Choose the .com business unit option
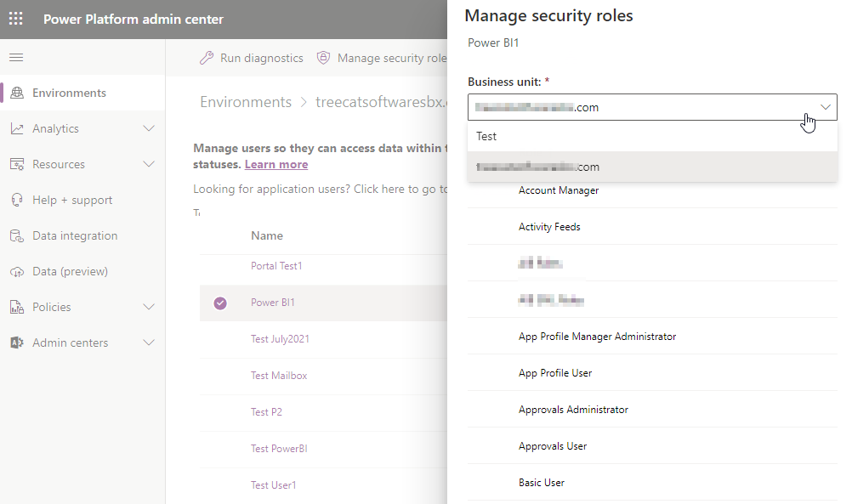Screen dimensions: 852x504 click(x=652, y=167)
